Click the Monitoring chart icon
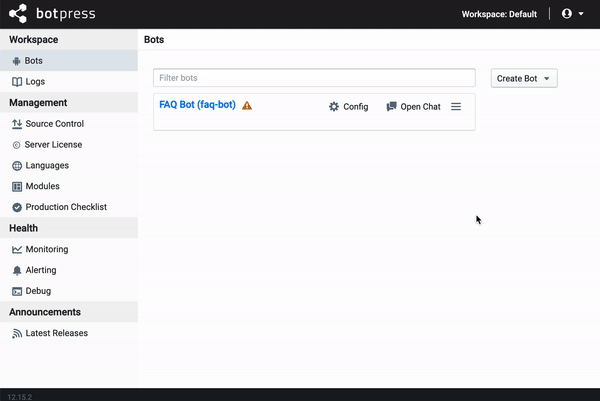Image resolution: width=600 pixels, height=401 pixels. coord(17,249)
